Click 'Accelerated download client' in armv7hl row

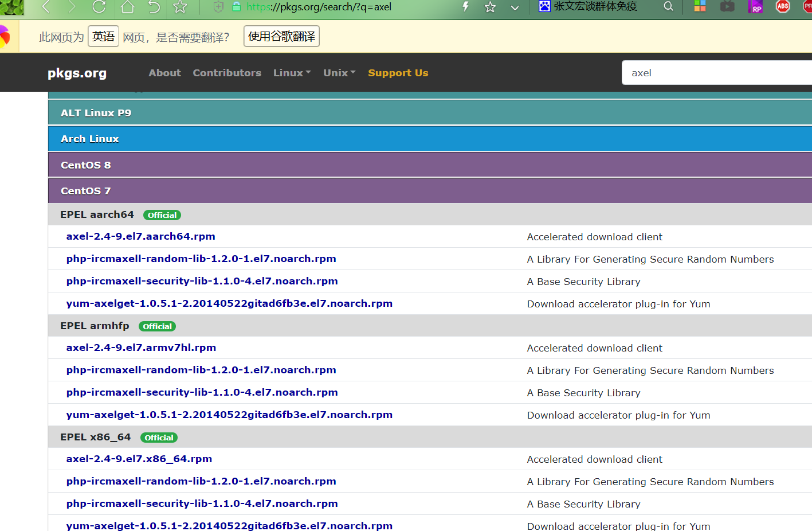594,348
